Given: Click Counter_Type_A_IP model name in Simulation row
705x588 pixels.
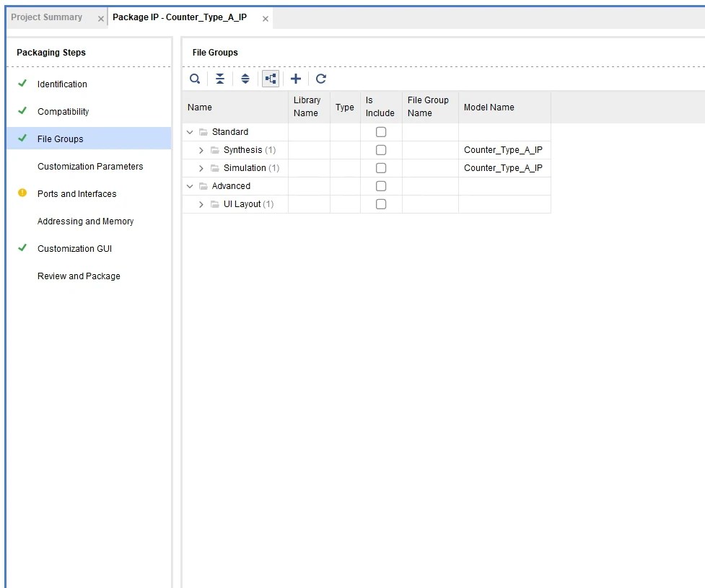Looking at the screenshot, I should click(x=503, y=167).
